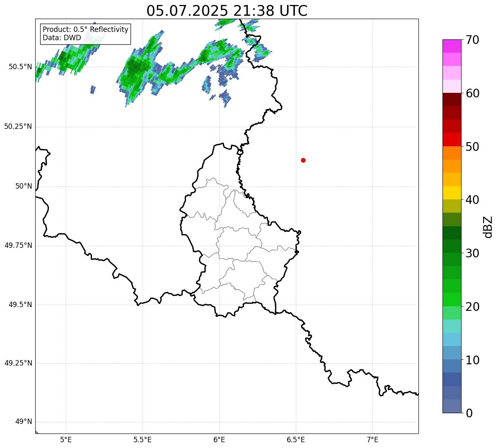Screen dimensions: 498x448
Task: Click the 'dBZ' colorbar label
Action: [x=488, y=227]
